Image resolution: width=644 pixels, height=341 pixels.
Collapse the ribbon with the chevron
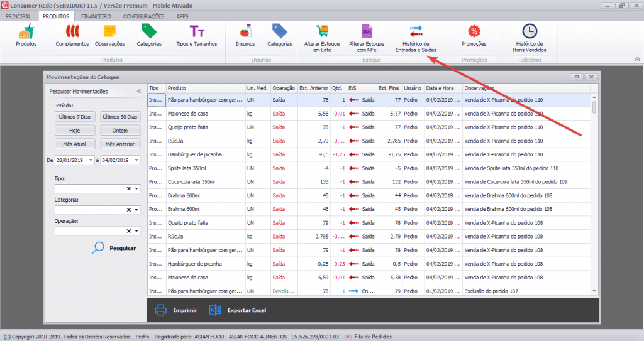(637, 60)
